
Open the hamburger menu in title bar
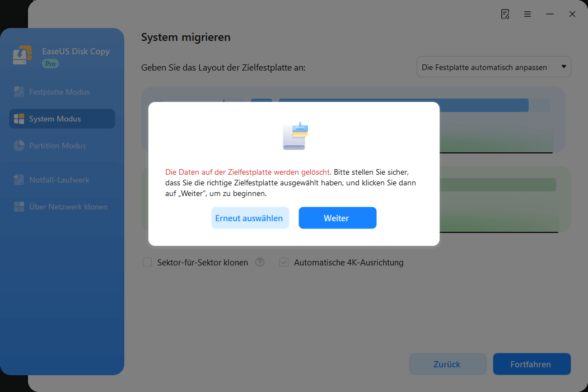pyautogui.click(x=528, y=14)
